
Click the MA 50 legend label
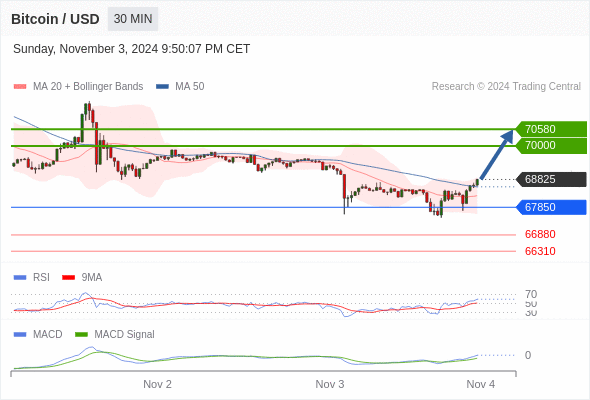pyautogui.click(x=190, y=87)
